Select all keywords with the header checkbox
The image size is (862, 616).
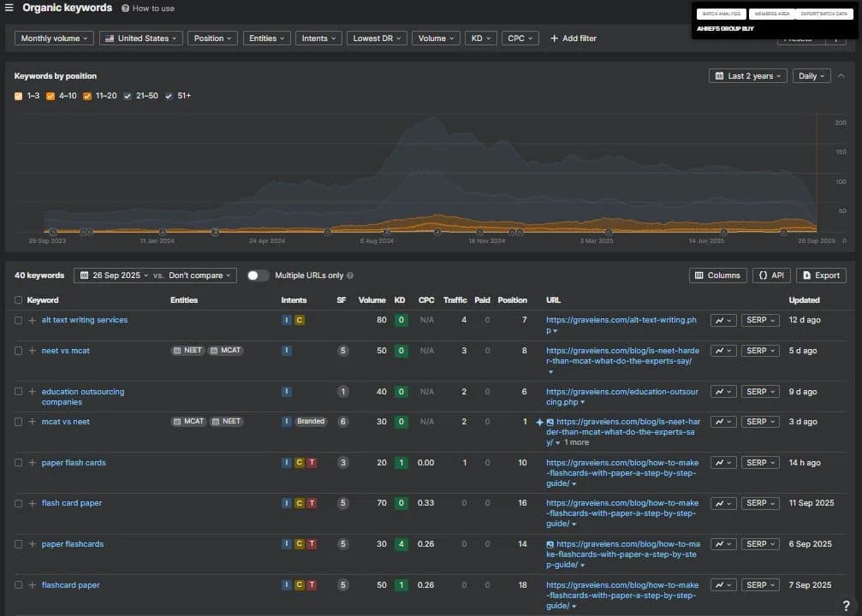[x=18, y=300]
